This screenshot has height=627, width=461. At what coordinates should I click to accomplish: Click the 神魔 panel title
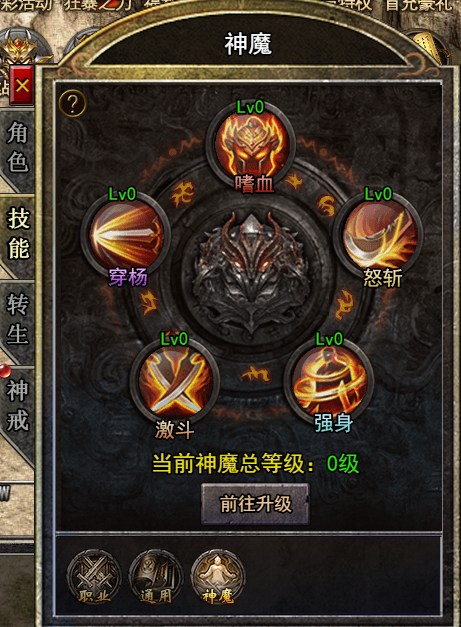click(x=248, y=44)
